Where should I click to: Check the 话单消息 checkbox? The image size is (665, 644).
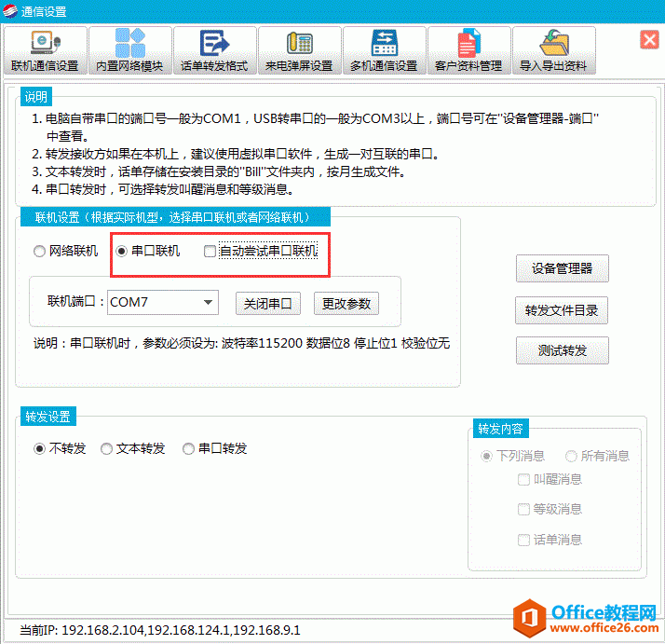[x=523, y=540]
